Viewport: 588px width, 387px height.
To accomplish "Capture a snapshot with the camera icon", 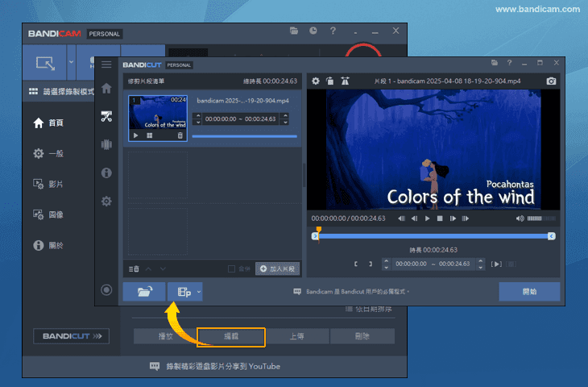I will coord(551,81).
